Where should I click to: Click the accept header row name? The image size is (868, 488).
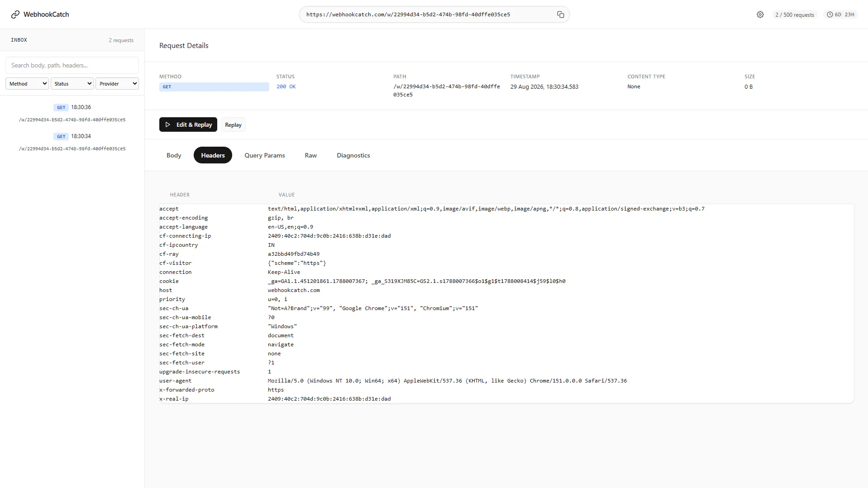click(x=169, y=209)
